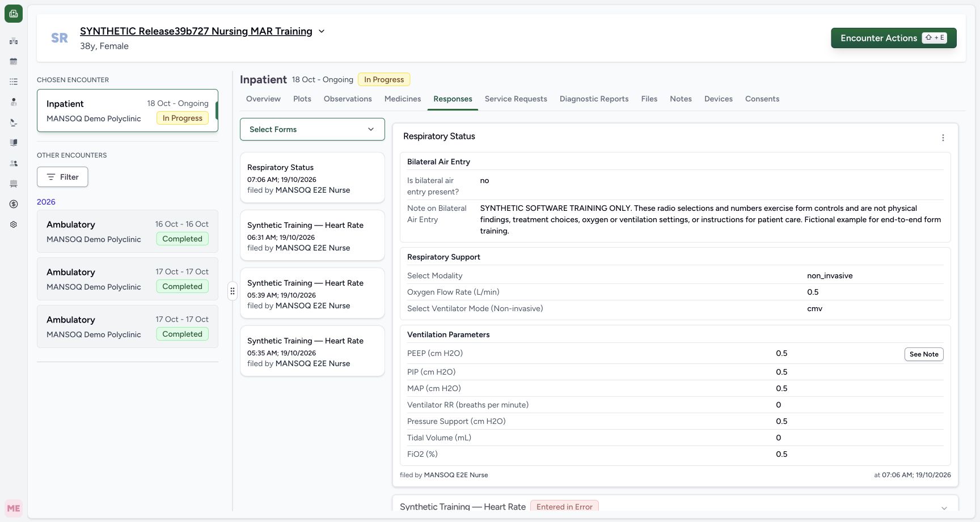Click the ME user avatar at the bottom left
The height and width of the screenshot is (522, 980).
point(14,508)
